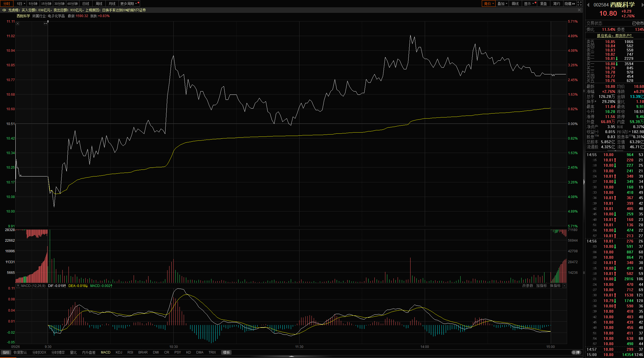Expand the 更多周期 dropdown

129,4
